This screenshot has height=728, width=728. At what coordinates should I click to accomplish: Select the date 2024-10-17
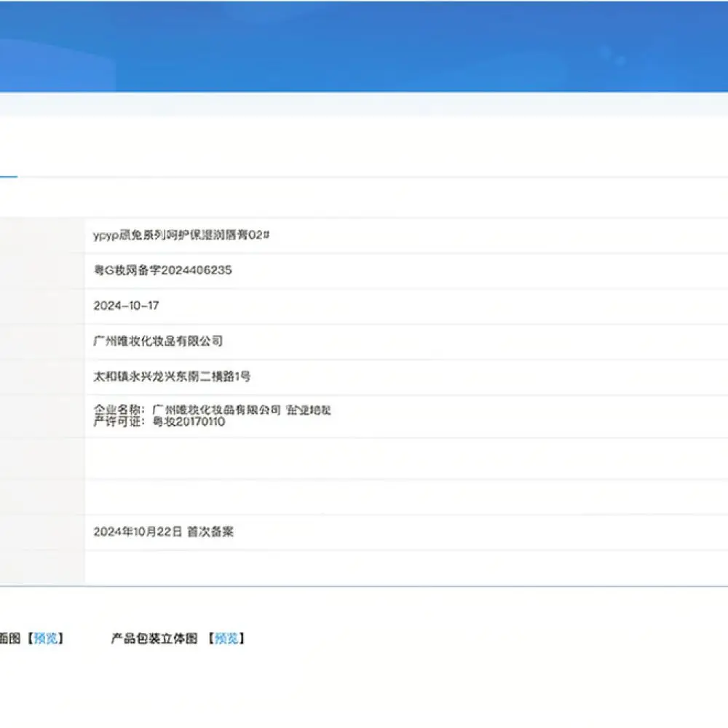click(x=126, y=306)
